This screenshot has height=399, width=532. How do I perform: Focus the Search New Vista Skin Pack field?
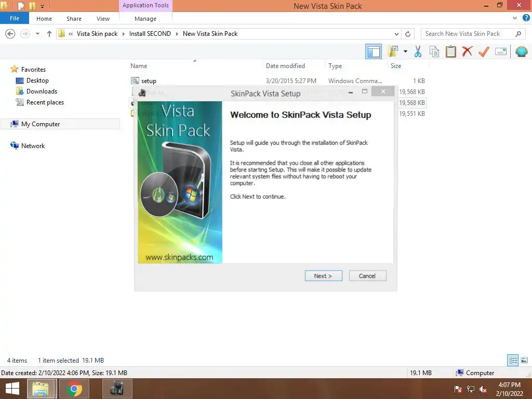coord(473,34)
